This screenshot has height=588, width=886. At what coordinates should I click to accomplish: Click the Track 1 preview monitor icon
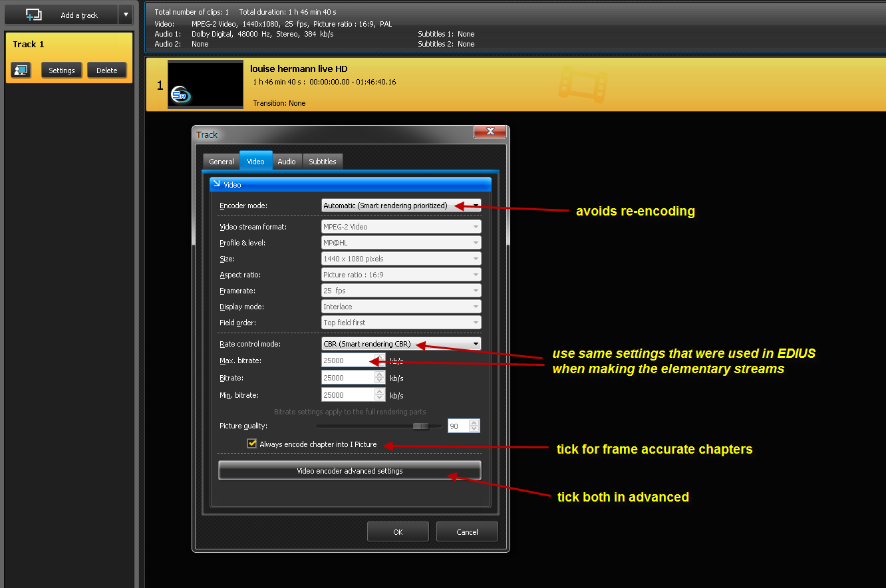click(21, 70)
